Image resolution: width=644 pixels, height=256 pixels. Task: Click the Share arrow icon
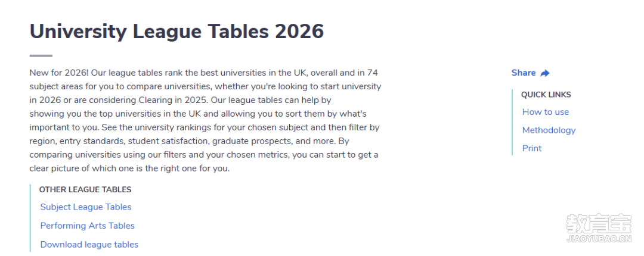click(544, 73)
